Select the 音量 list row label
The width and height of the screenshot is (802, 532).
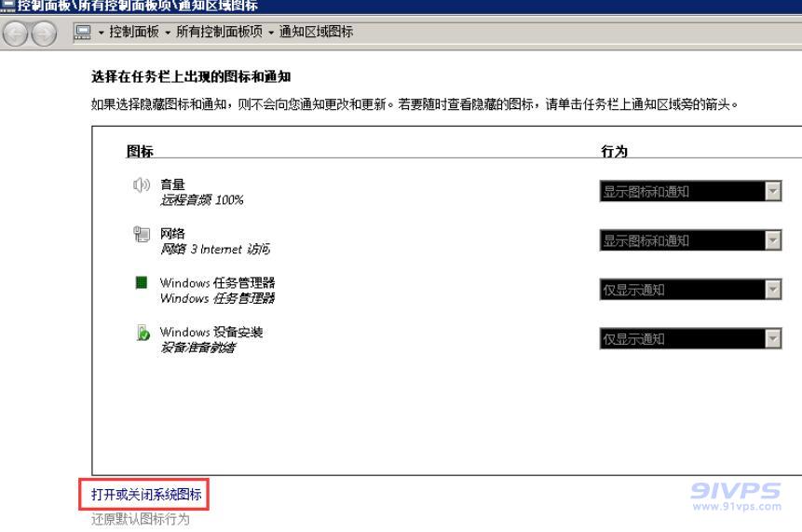172,184
